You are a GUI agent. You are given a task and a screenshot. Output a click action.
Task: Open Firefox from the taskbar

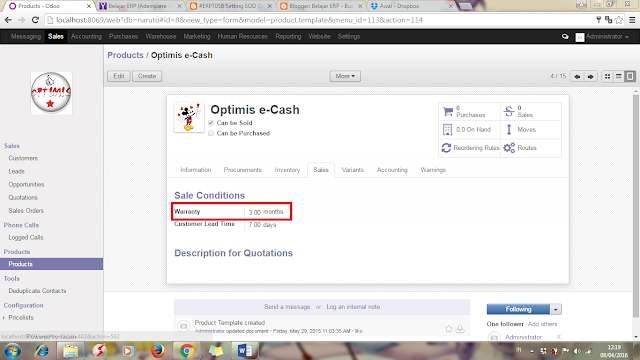pos(158,351)
